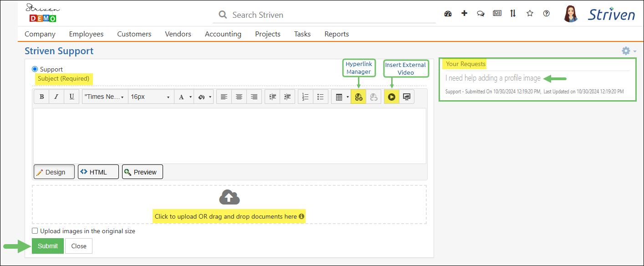644x266 pixels.
Task: Click the cloud upload icon
Action: pos(230,197)
